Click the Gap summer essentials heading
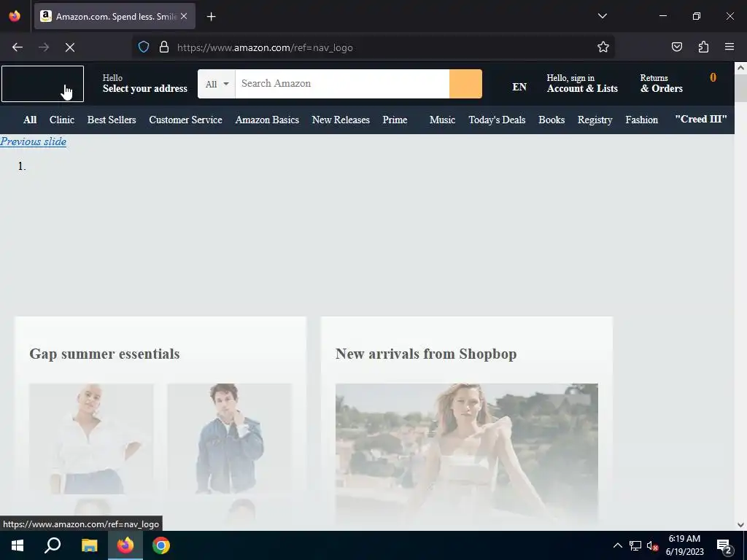 [x=104, y=354]
